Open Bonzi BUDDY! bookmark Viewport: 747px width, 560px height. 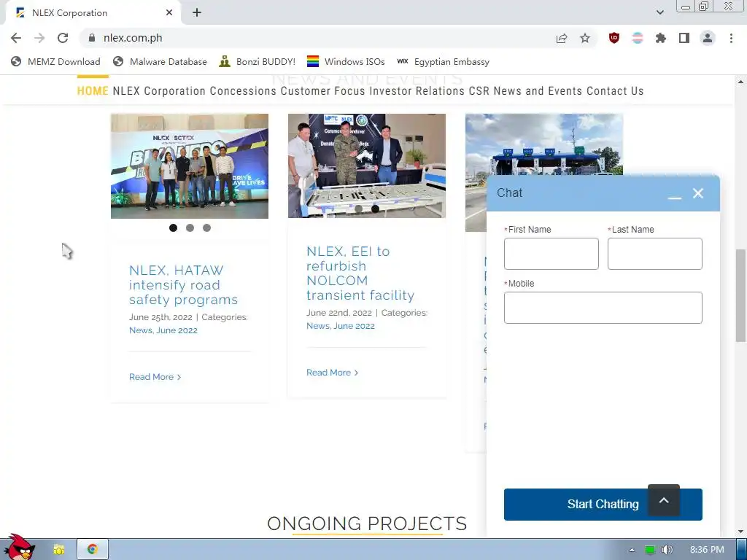258,61
